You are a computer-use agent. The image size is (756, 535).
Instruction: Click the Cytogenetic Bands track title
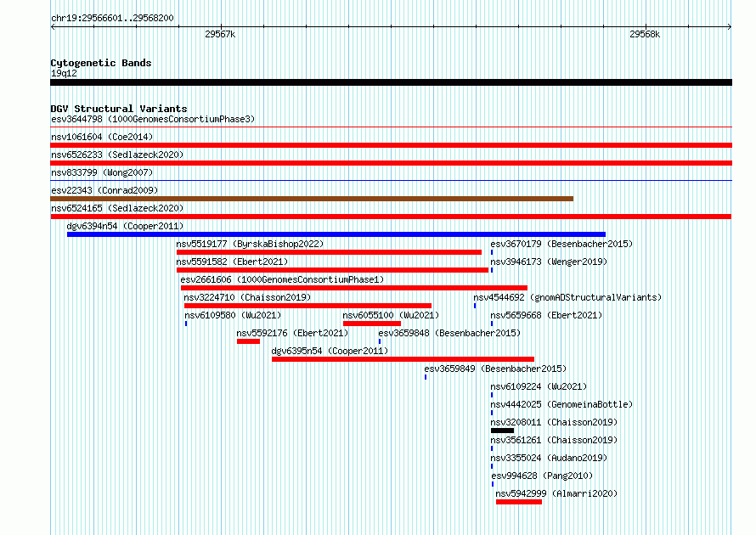pos(101,63)
